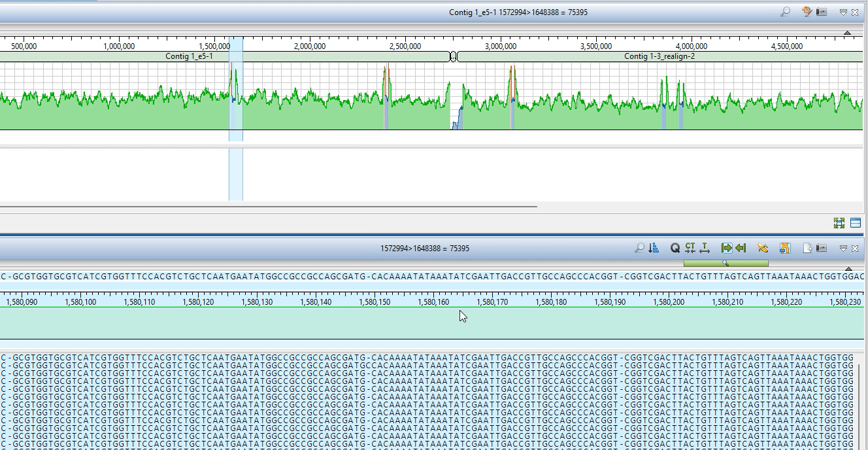
Task: Click the 2,000,000 label on the overview ruler
Action: pyautogui.click(x=310, y=46)
